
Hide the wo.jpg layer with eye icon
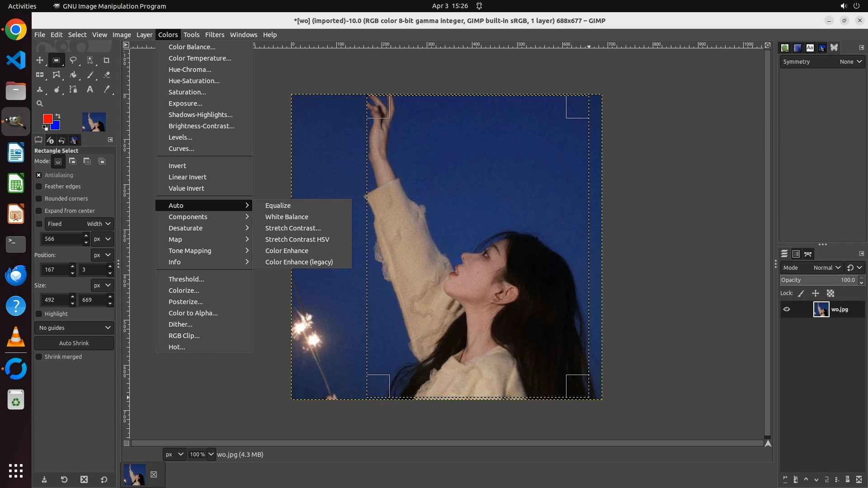pos(787,310)
